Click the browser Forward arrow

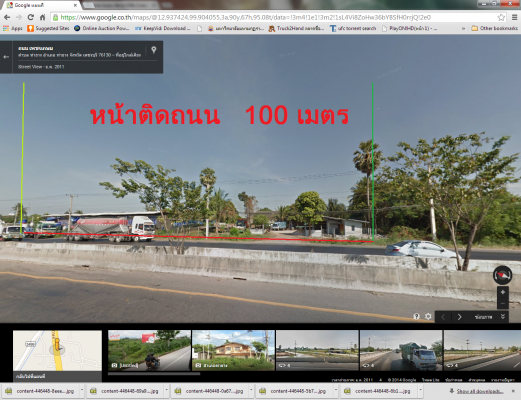pos(19,17)
